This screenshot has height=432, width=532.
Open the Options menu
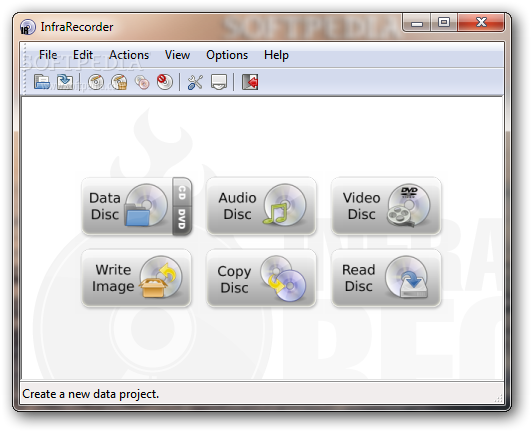227,55
